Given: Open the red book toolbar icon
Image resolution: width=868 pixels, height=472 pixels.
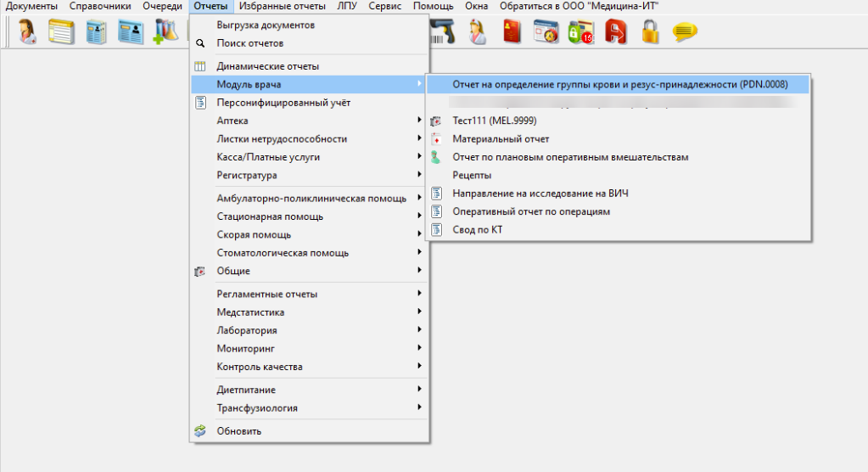Looking at the screenshot, I should pos(512,31).
